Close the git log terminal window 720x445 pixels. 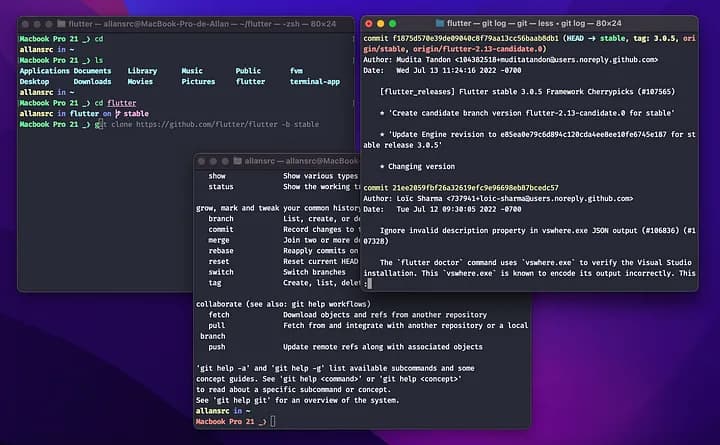click(x=369, y=23)
